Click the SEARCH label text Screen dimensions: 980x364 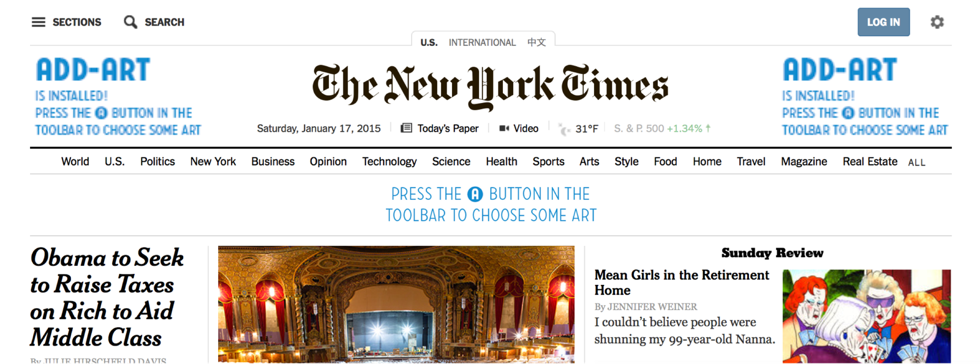164,22
